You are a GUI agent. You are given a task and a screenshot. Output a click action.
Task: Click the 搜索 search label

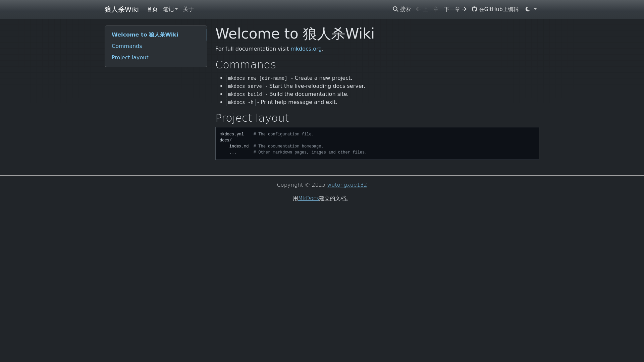[x=405, y=9]
